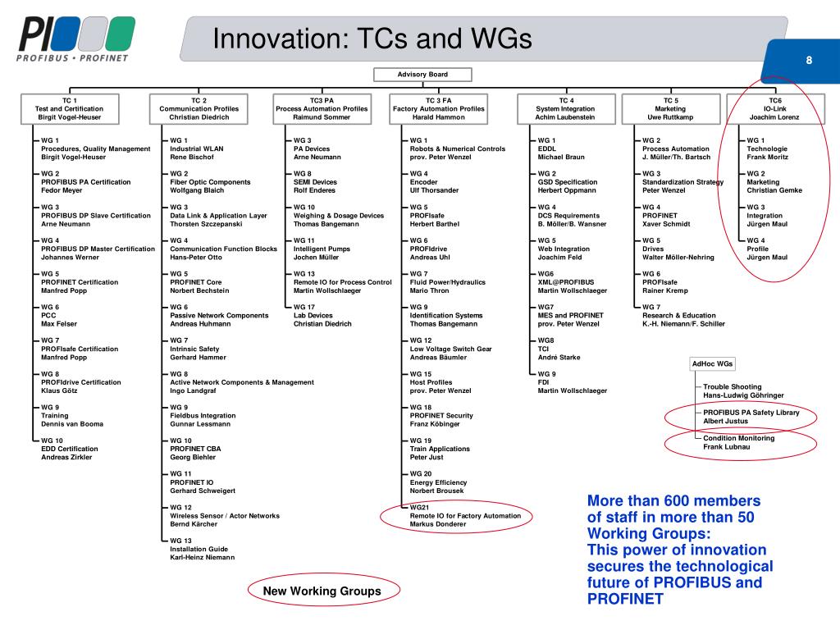Click GSD Specification entry
The height and width of the screenshot is (630, 840).
pyautogui.click(x=568, y=182)
